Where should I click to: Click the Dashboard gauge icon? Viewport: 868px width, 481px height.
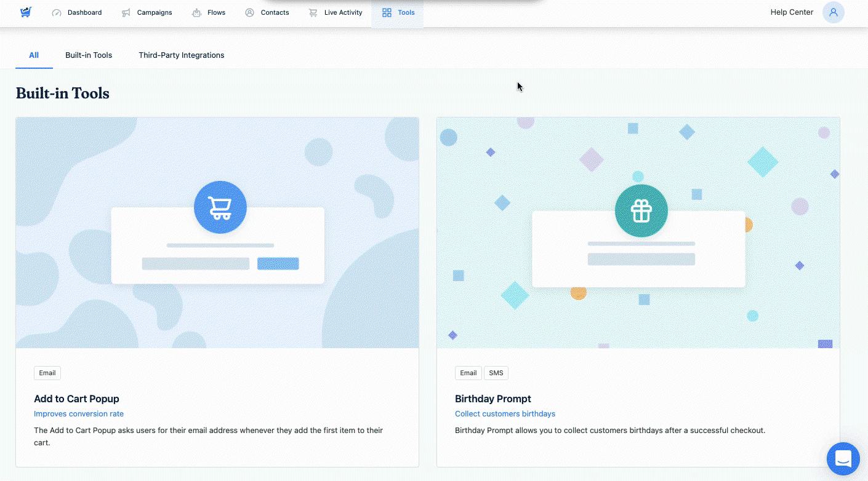pos(57,12)
